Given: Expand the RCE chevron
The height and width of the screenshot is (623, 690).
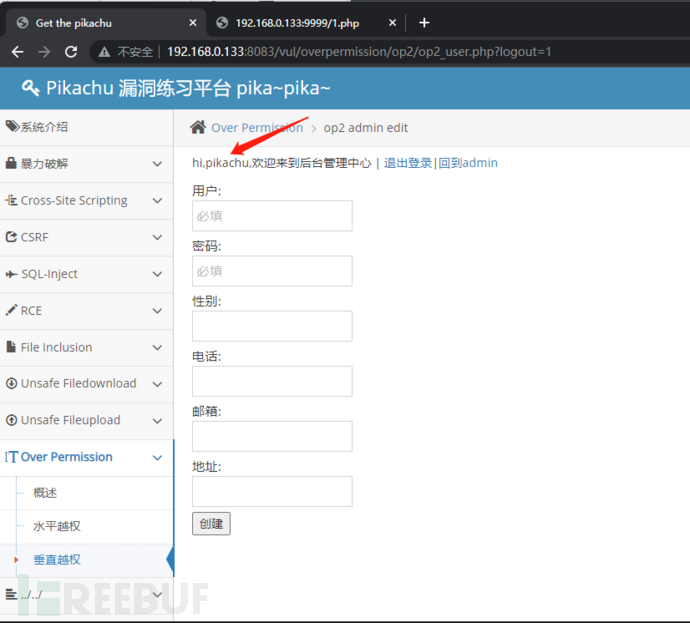Looking at the screenshot, I should [157, 311].
